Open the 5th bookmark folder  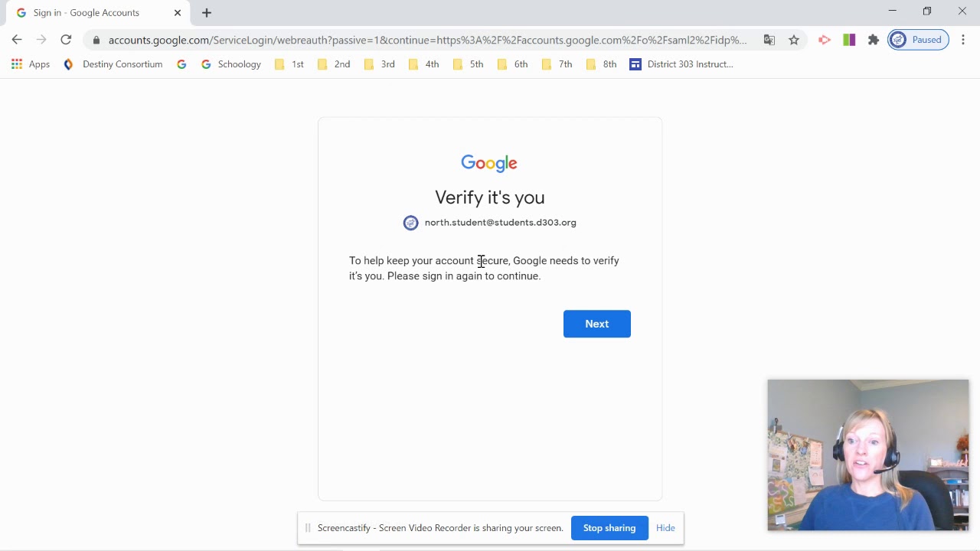pos(469,64)
